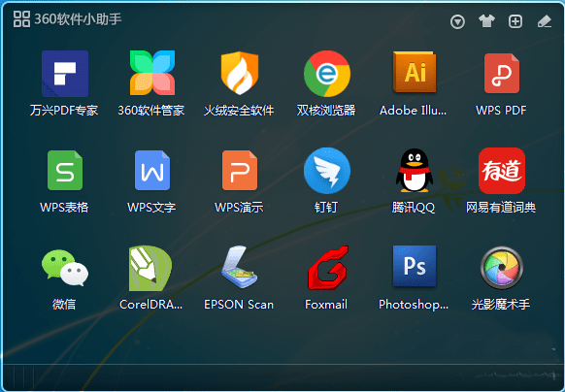Launch CorelDRAW pencil icon
This screenshot has width=565, height=392.
tap(150, 268)
